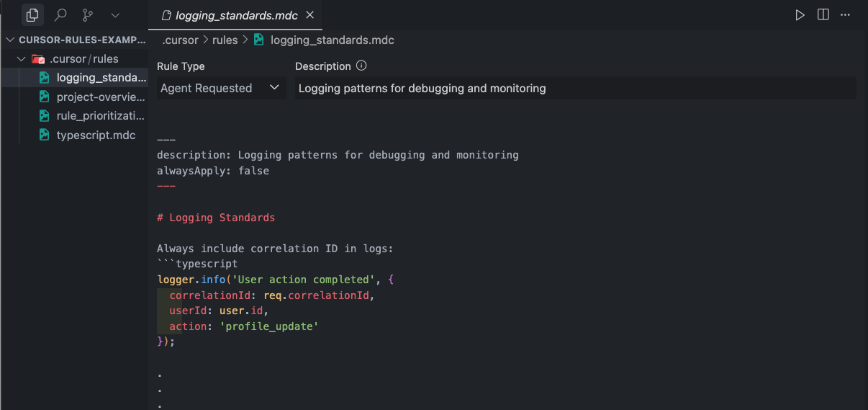This screenshot has height=410, width=868.
Task: Close the logging_standards.mdc tab
Action: pyautogui.click(x=309, y=15)
